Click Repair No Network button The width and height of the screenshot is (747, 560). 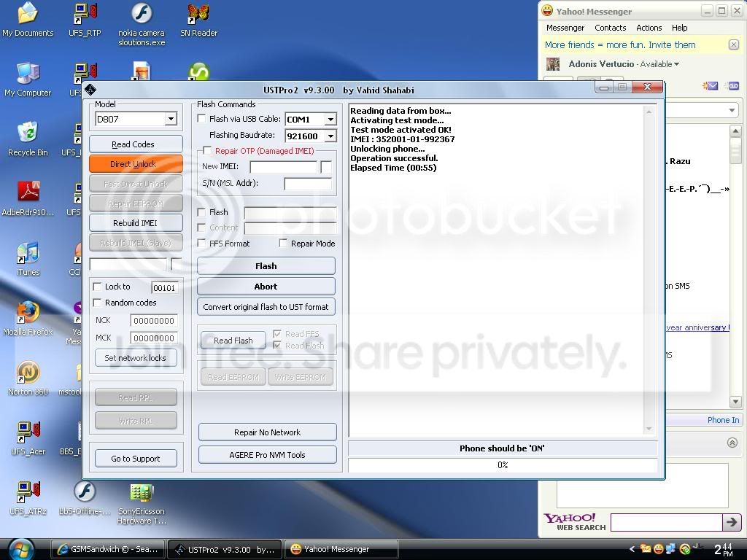coord(267,432)
